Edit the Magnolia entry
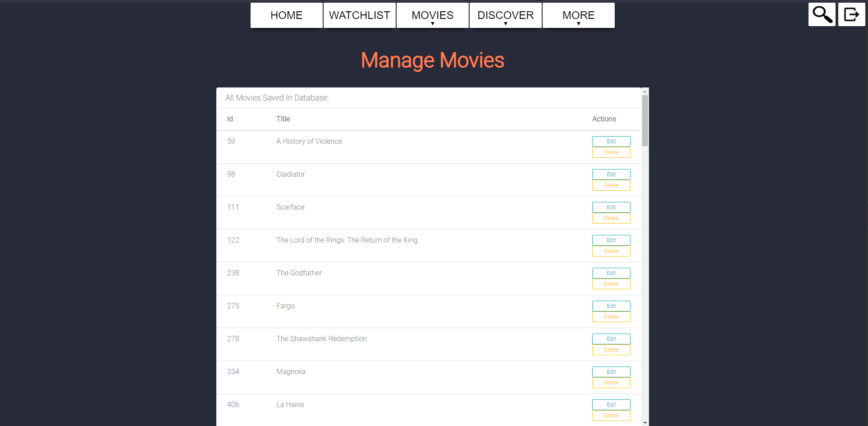The width and height of the screenshot is (868, 426). click(611, 372)
